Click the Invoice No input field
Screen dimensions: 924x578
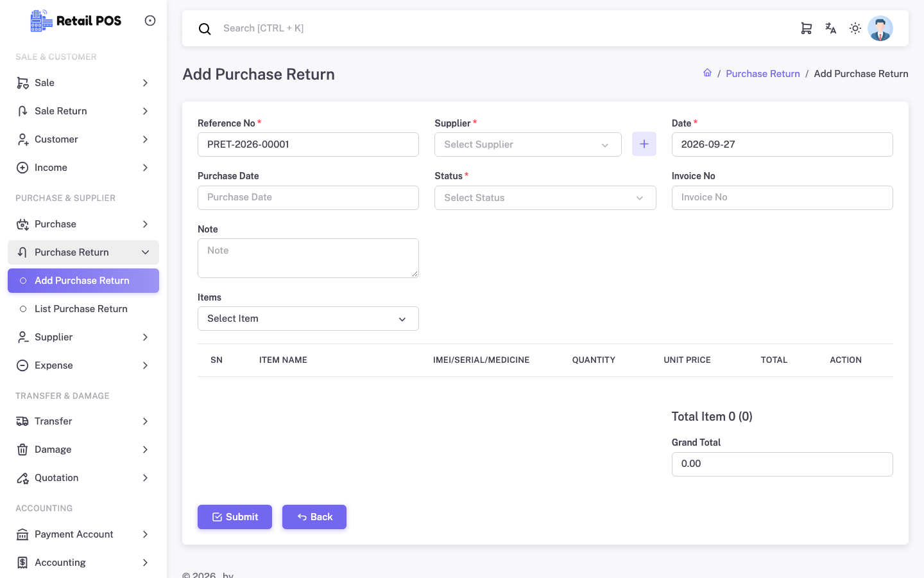tap(782, 198)
